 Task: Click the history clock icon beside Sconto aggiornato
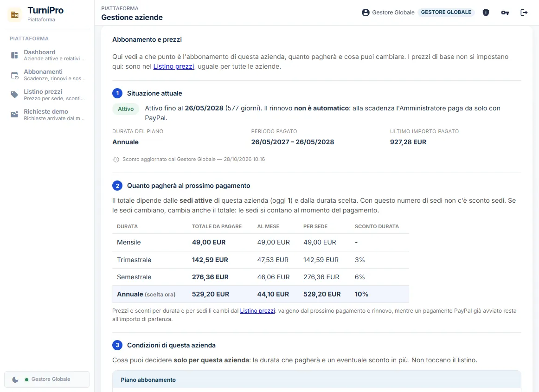pyautogui.click(x=116, y=160)
